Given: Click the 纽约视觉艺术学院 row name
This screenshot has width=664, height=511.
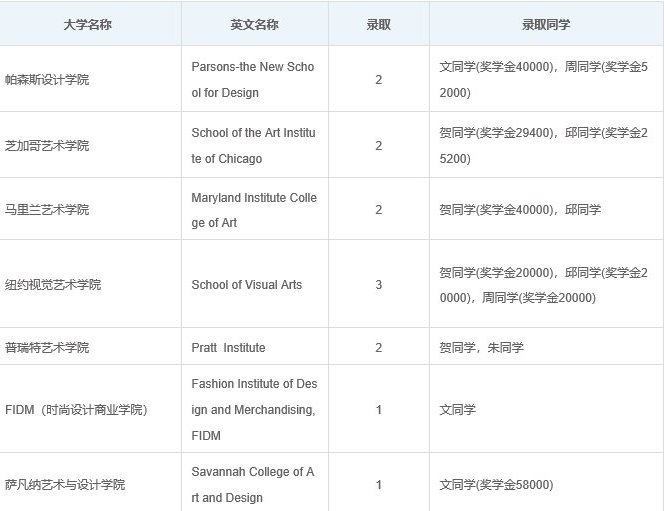Looking at the screenshot, I should click(53, 285).
